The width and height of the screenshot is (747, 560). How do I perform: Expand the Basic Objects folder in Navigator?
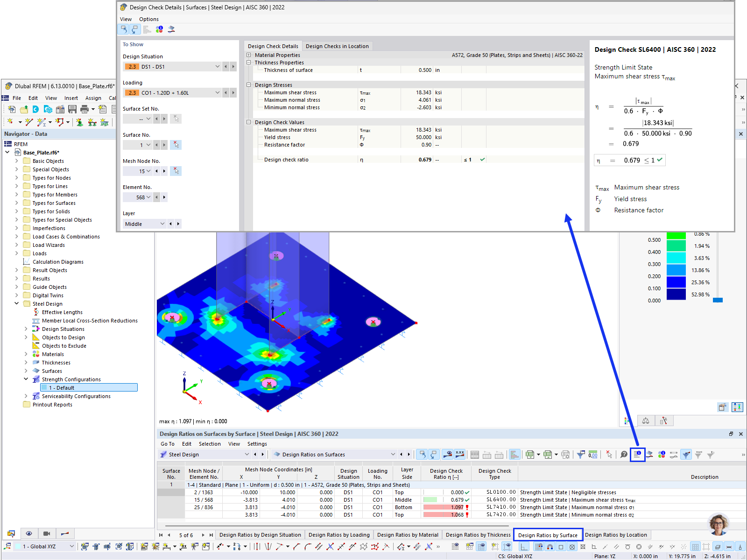(x=17, y=161)
